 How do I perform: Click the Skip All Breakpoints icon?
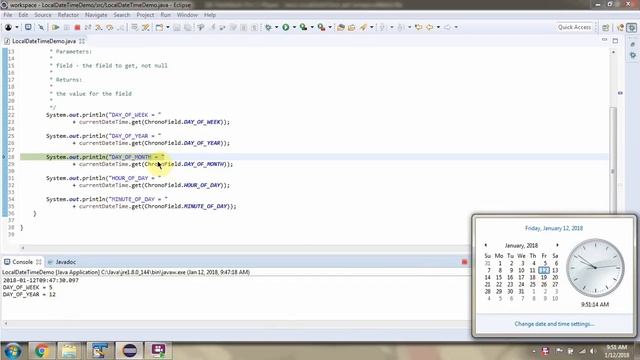41,27
